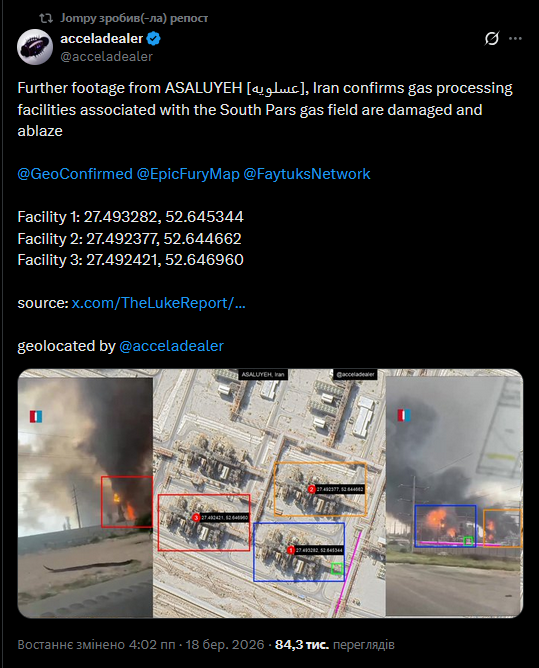Click the red marker 1 on satellite map
Screen dimensions: 539x668
(291, 550)
